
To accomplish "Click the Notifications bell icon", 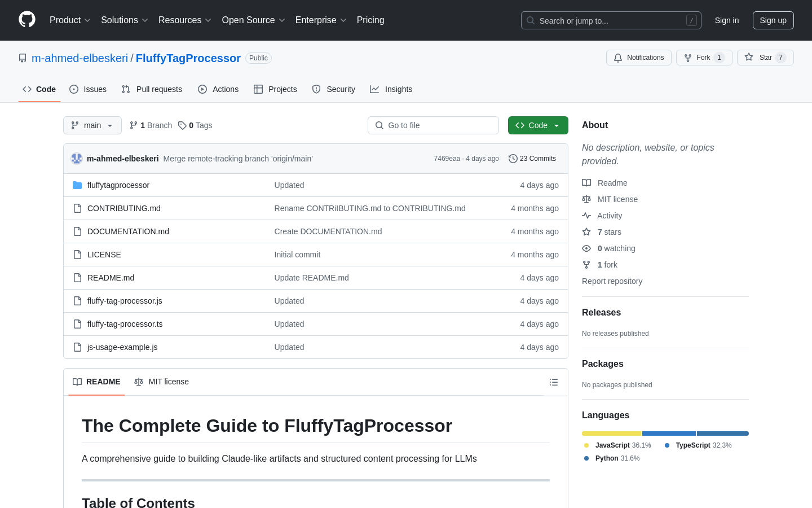I will [618, 58].
